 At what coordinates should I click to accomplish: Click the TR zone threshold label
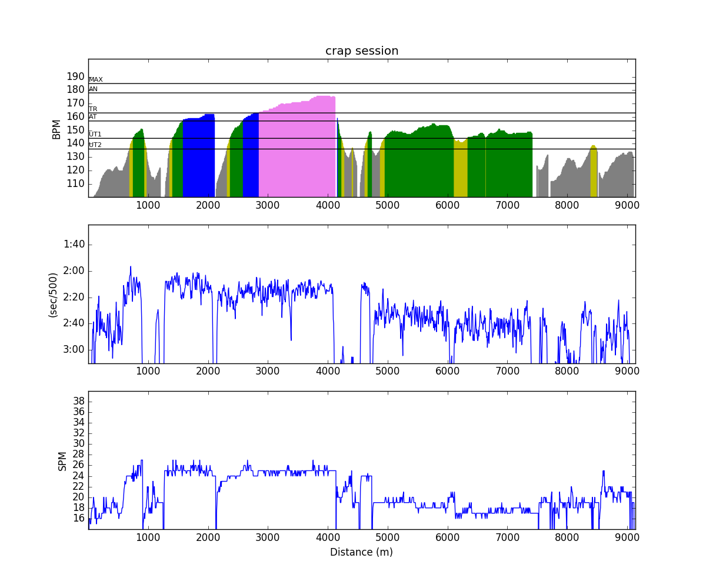94,109
